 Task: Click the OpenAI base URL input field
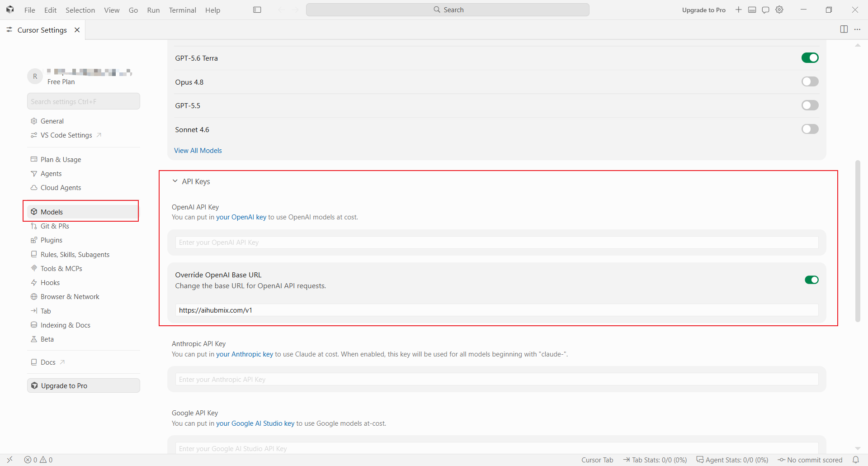tap(497, 310)
